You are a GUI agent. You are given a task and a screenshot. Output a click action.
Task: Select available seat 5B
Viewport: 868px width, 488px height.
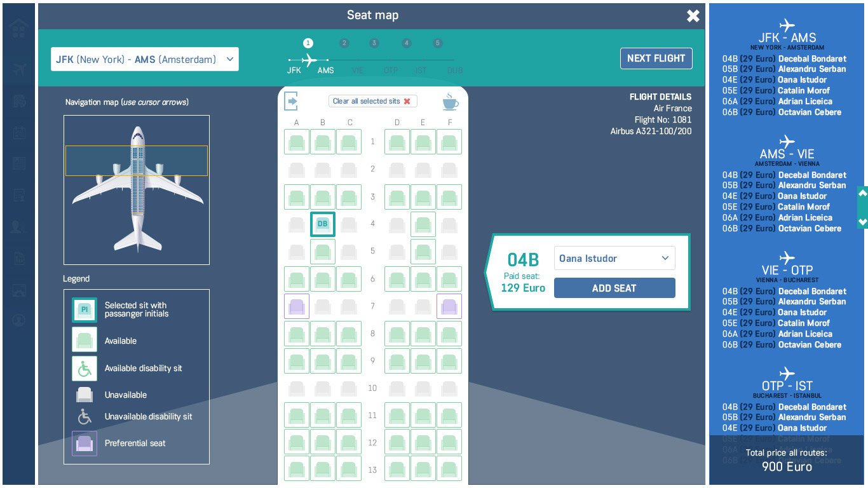[x=323, y=252]
